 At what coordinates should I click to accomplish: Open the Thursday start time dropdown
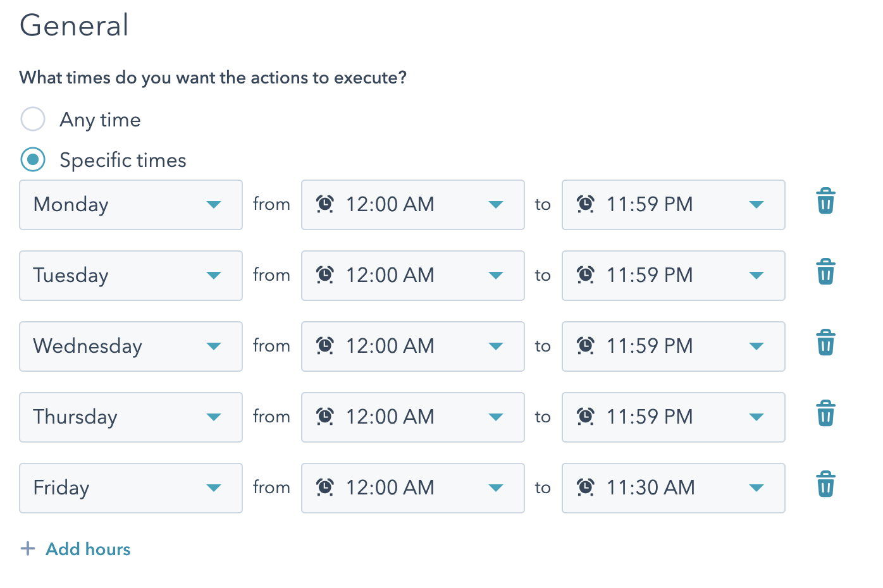tap(497, 417)
